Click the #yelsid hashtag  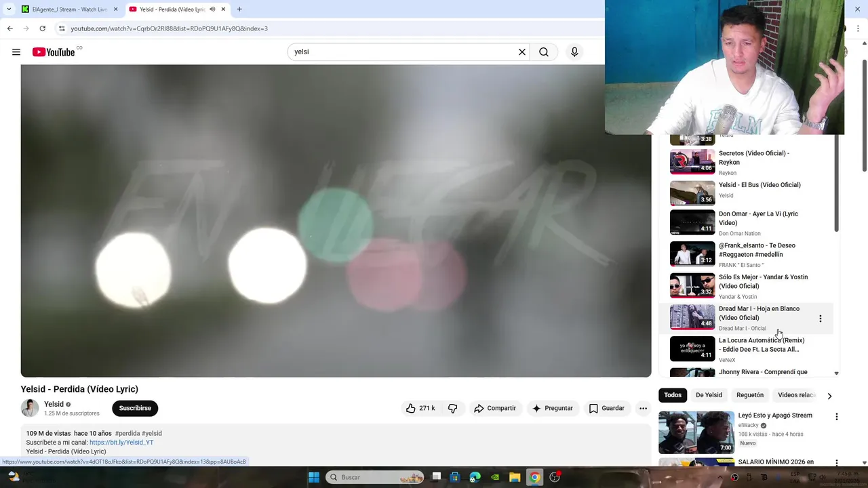pos(152,433)
